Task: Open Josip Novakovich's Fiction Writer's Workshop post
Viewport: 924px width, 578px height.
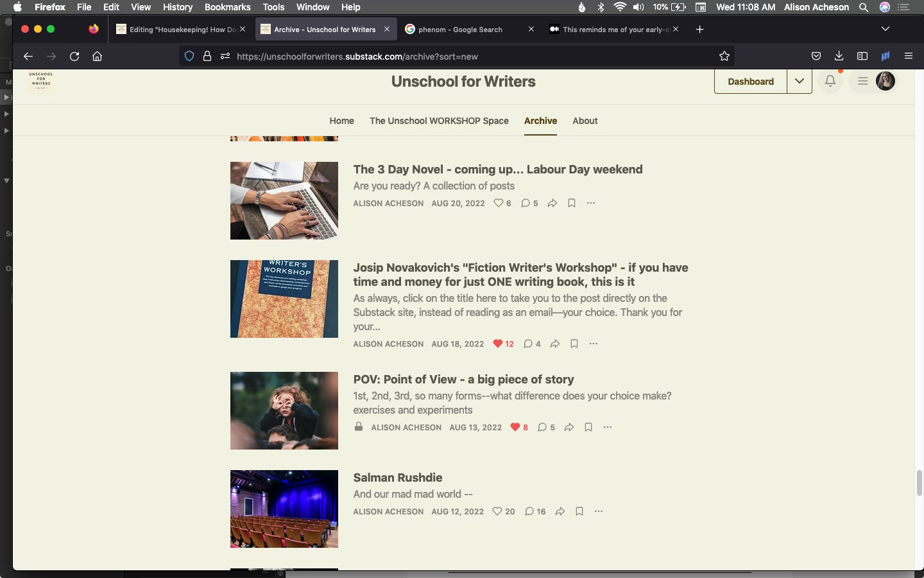Action: pos(520,275)
